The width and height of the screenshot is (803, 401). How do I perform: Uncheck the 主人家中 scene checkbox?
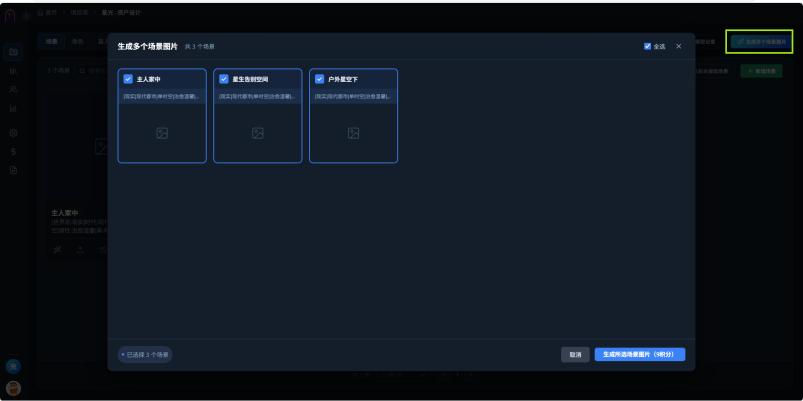[x=128, y=79]
